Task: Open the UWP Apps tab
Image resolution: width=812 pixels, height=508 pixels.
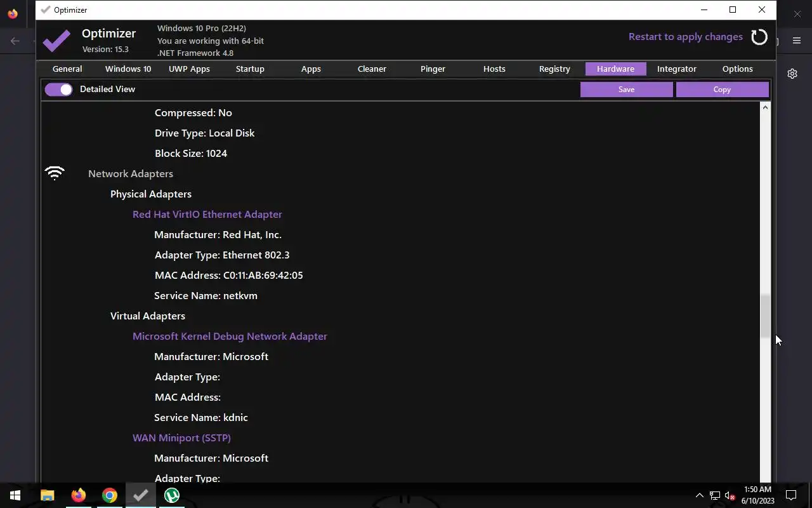Action: [189, 69]
